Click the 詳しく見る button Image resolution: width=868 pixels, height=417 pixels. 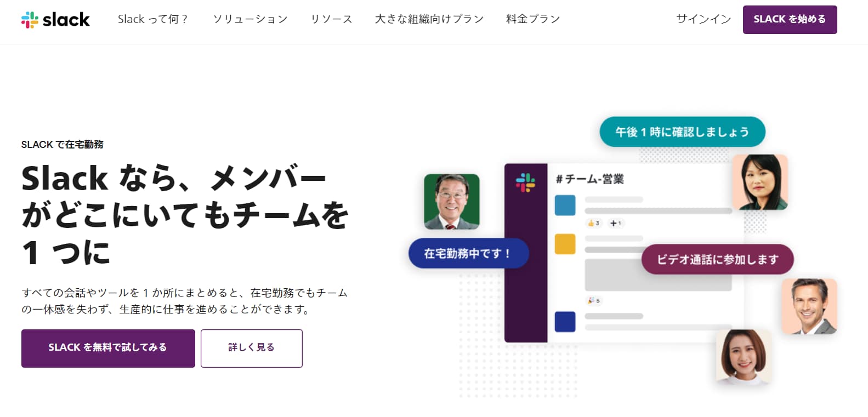252,348
